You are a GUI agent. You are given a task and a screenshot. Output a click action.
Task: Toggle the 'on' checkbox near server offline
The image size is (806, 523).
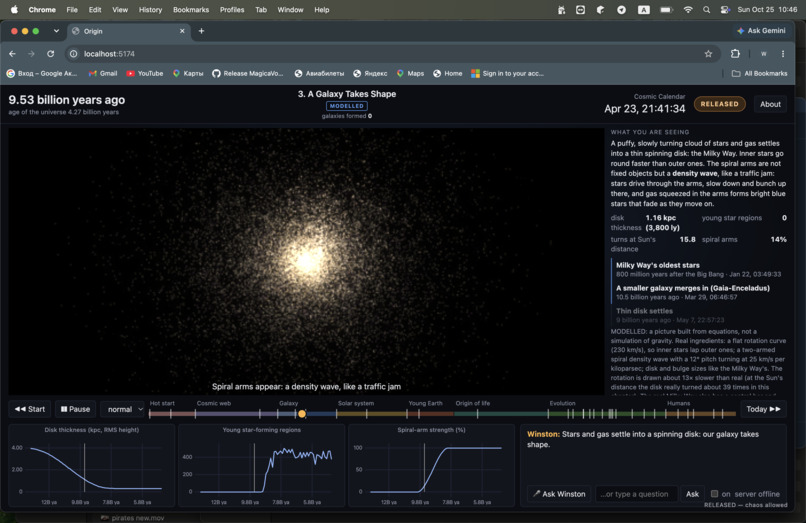[714, 494]
